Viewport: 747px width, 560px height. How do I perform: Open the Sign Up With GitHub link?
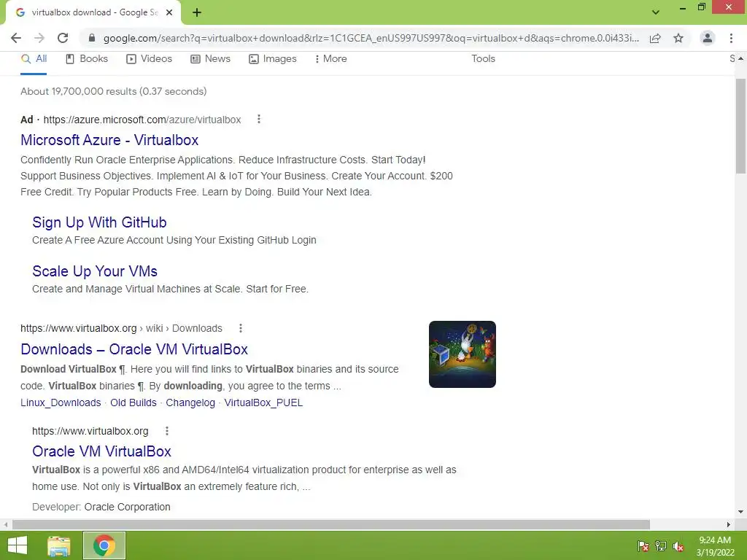[x=99, y=222]
